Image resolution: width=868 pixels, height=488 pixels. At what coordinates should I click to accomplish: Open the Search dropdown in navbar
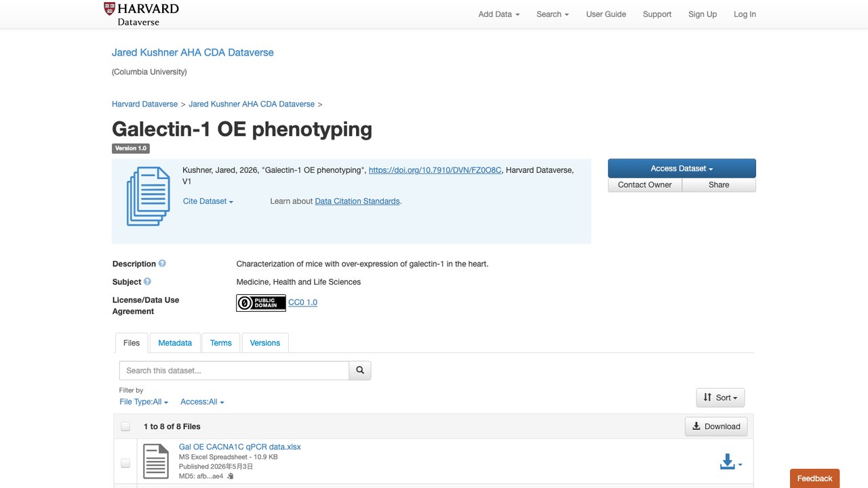(x=552, y=14)
